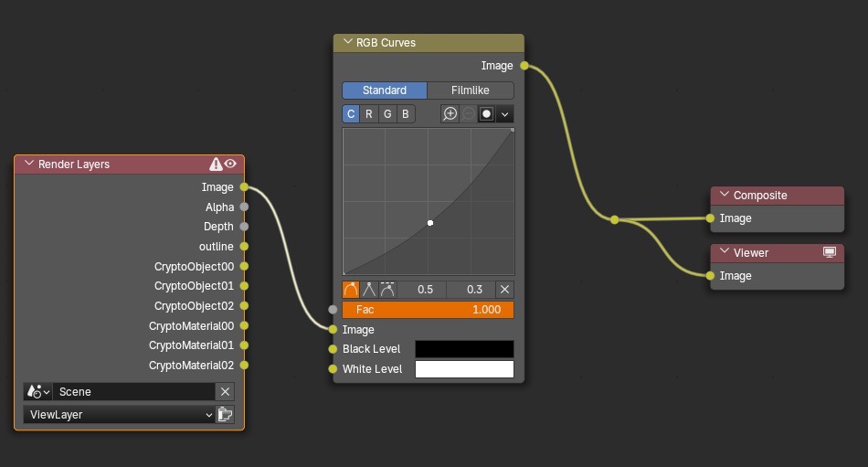This screenshot has width=868, height=467.
Task: Click the RGB Curves Image input socket
Action: tap(333, 330)
